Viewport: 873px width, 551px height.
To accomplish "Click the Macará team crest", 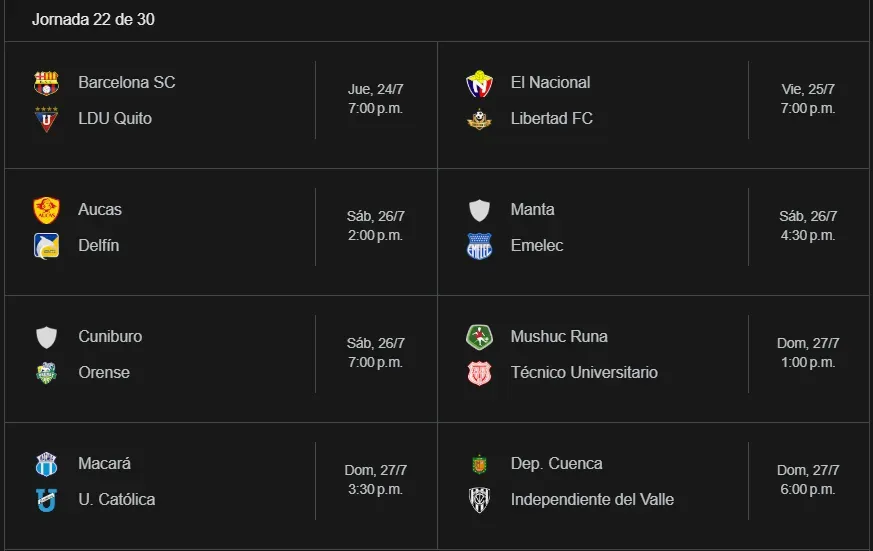I will pos(46,464).
